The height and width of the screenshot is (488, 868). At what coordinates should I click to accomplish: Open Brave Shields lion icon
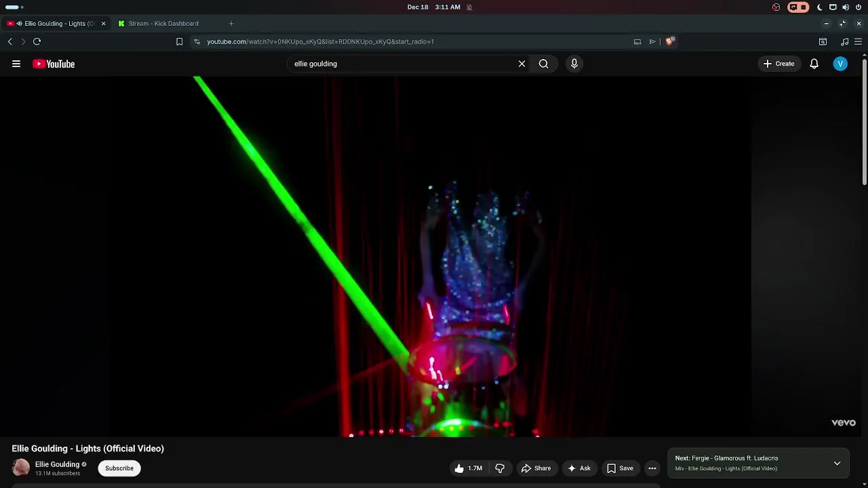(x=670, y=41)
